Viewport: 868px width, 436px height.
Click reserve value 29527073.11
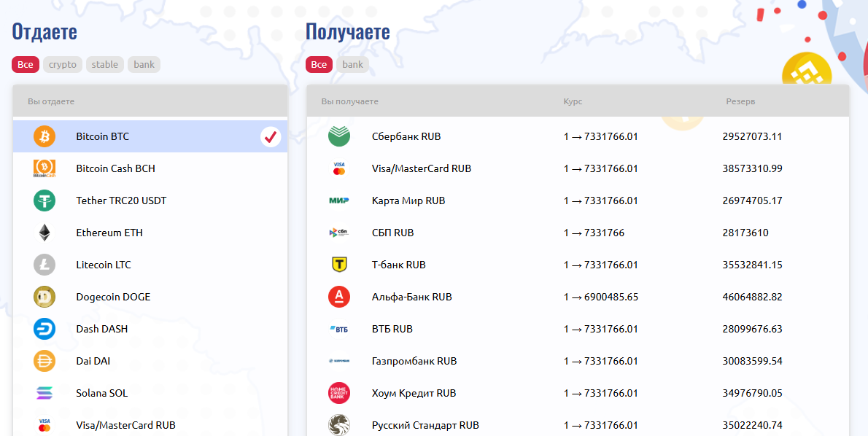click(x=752, y=136)
